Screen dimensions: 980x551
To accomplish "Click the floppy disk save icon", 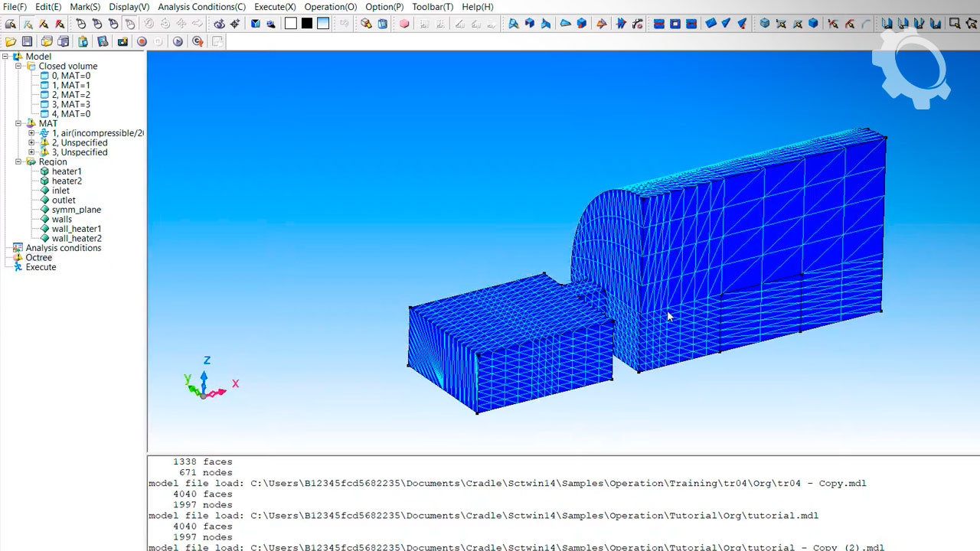I will 28,41.
